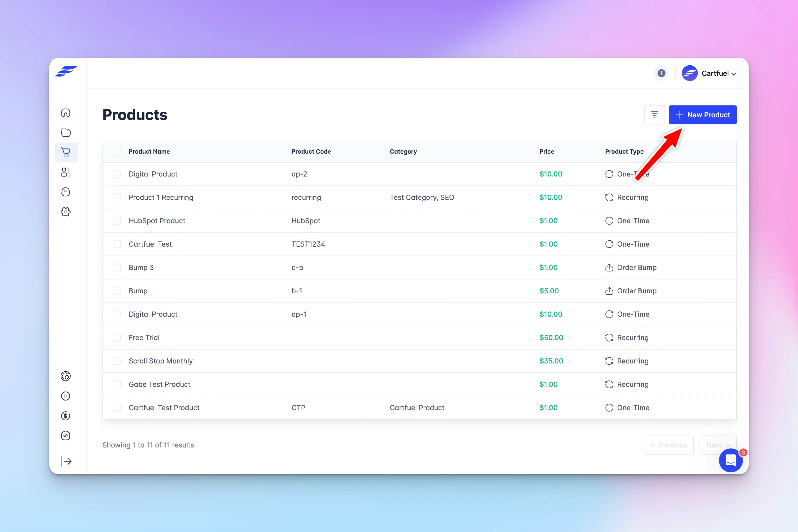Click the Cartfuel logo in sidebar
798x532 pixels.
click(x=67, y=71)
